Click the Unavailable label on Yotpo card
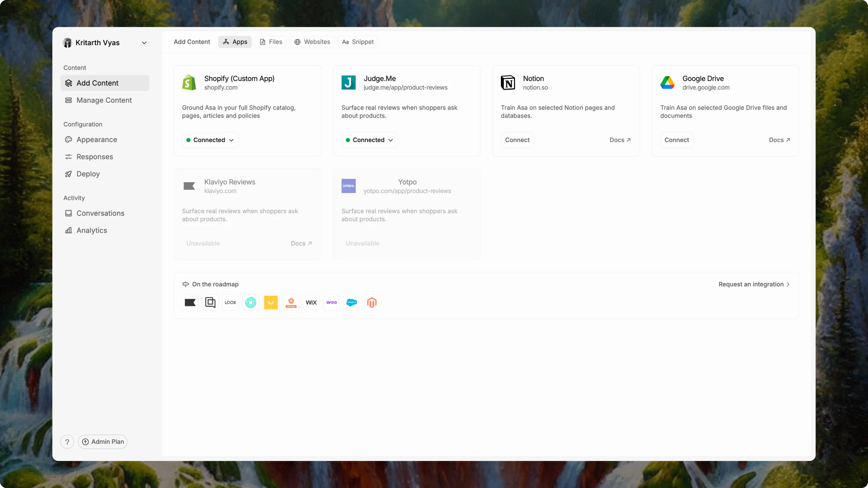Screen dimensions: 868x488 pyautogui.click(x=362, y=243)
